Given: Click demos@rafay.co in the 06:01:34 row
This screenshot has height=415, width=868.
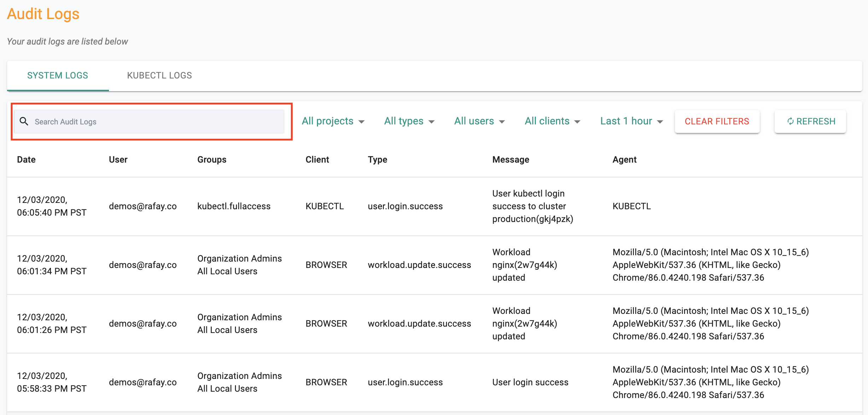Looking at the screenshot, I should coord(143,265).
